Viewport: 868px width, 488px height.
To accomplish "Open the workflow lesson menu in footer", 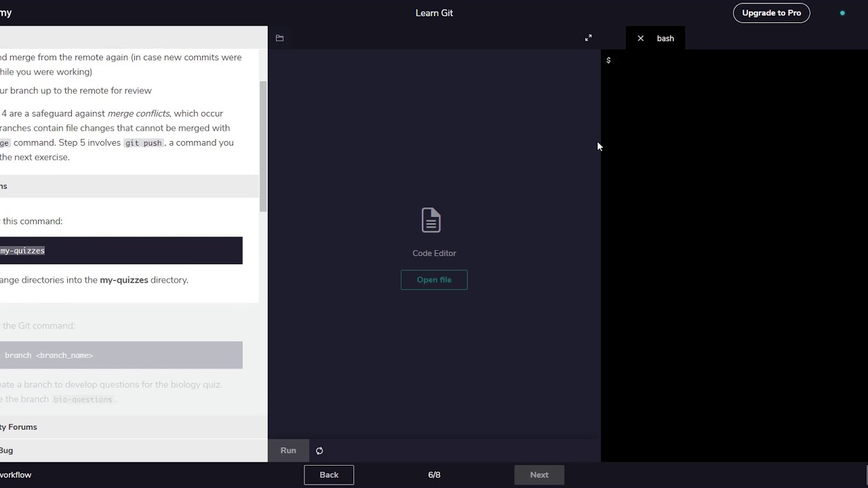I will (16, 475).
